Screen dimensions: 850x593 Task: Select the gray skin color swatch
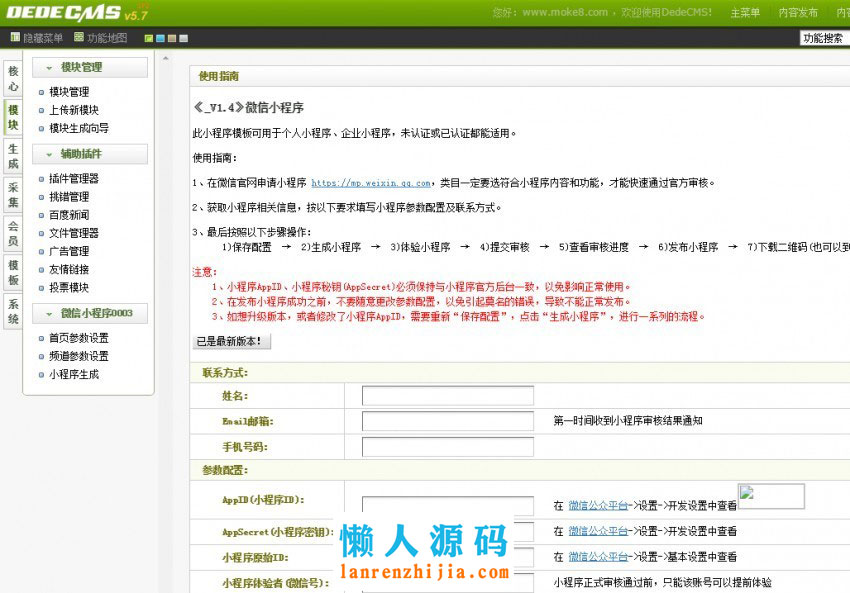coord(184,38)
